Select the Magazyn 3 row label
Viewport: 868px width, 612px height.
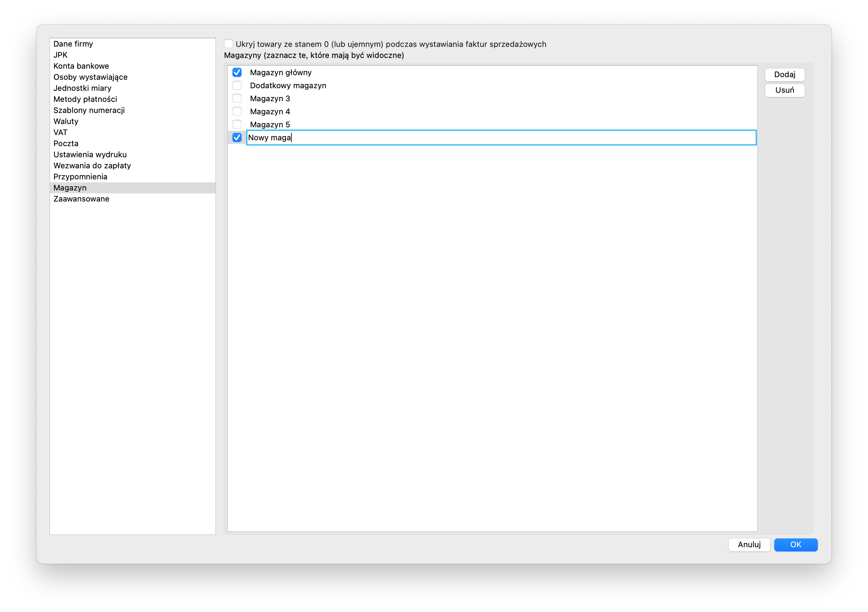(x=270, y=99)
